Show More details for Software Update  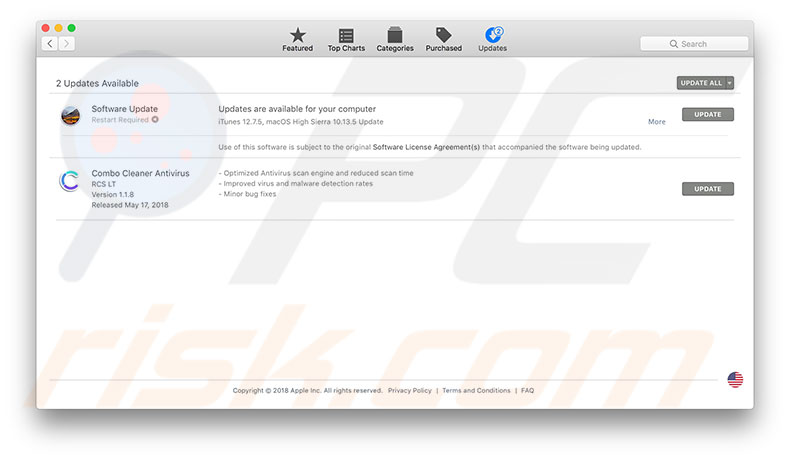(x=656, y=122)
